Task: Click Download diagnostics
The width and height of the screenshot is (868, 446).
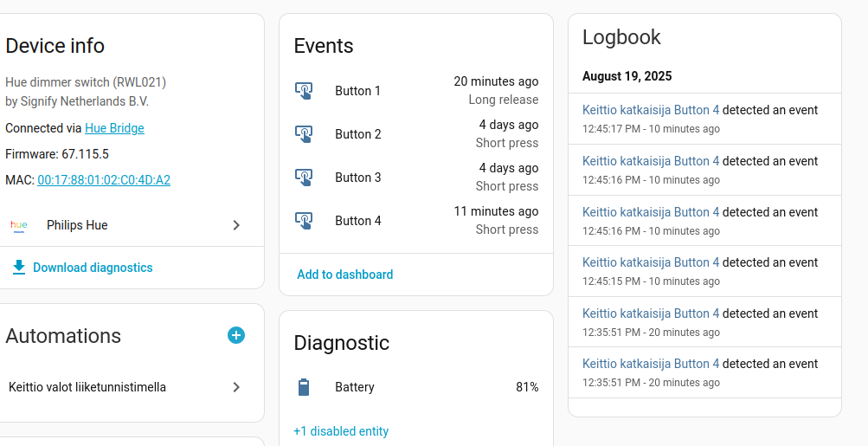Action: click(x=93, y=268)
